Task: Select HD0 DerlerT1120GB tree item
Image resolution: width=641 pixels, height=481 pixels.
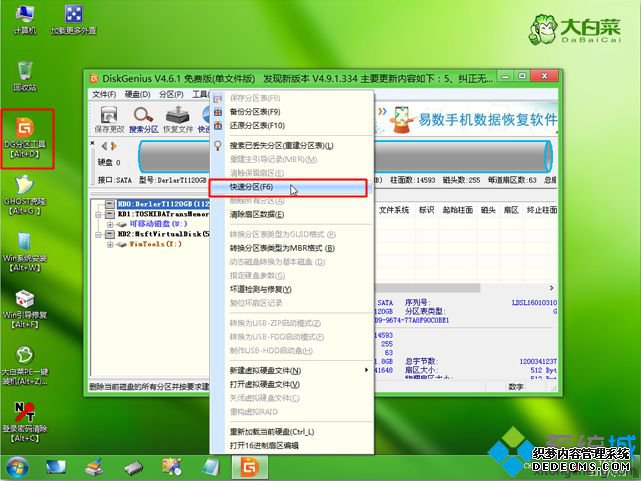Action: click(x=163, y=204)
